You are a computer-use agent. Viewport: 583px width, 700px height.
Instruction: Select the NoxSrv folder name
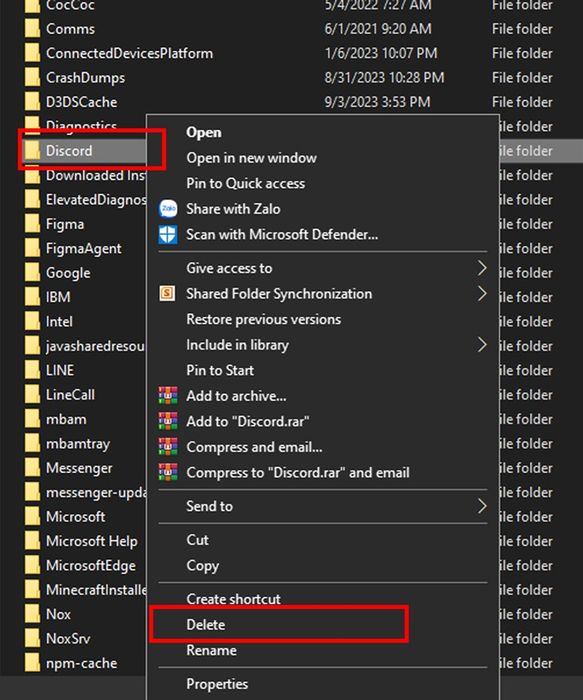click(x=68, y=638)
